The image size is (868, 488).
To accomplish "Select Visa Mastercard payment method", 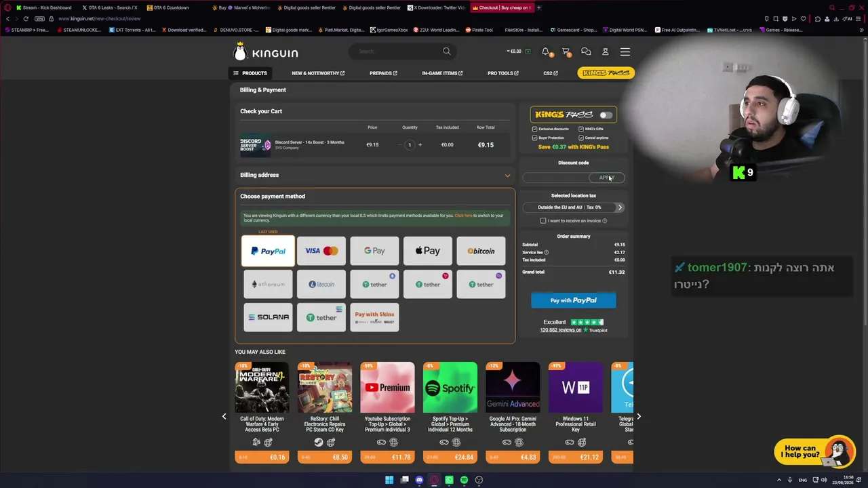I will pyautogui.click(x=321, y=251).
